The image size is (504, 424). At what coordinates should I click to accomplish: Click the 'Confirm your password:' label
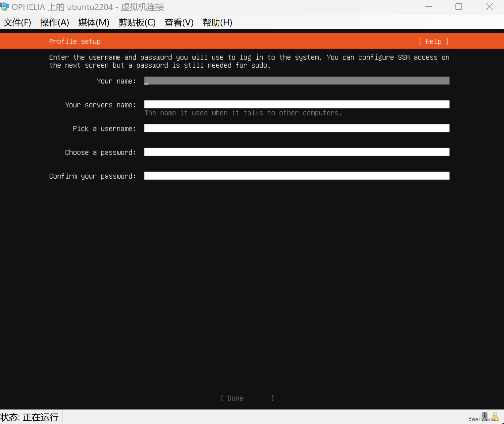click(92, 176)
